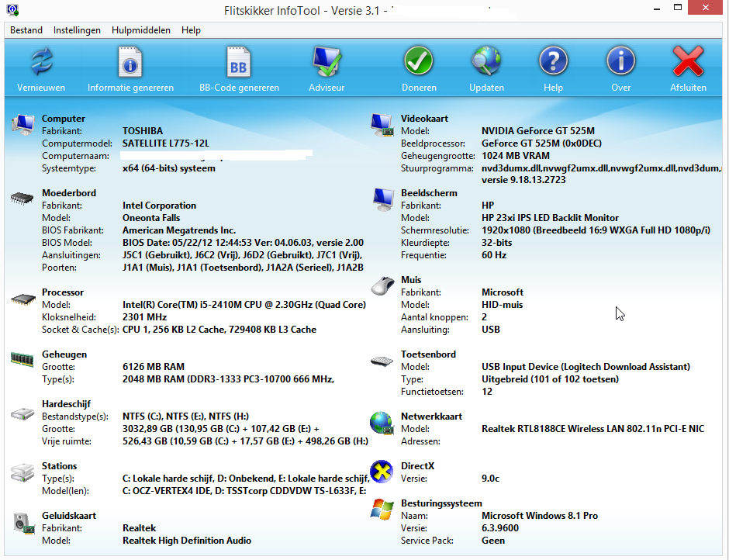The width and height of the screenshot is (729, 560).
Task: Click the Processor chip icon
Action: click(x=23, y=299)
